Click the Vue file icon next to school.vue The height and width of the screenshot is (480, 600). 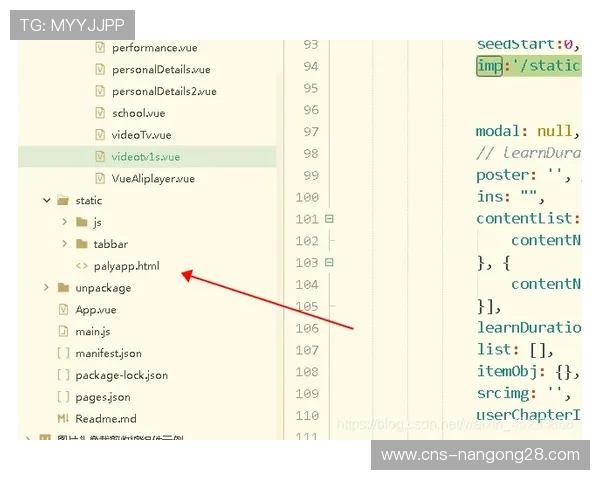(x=99, y=113)
